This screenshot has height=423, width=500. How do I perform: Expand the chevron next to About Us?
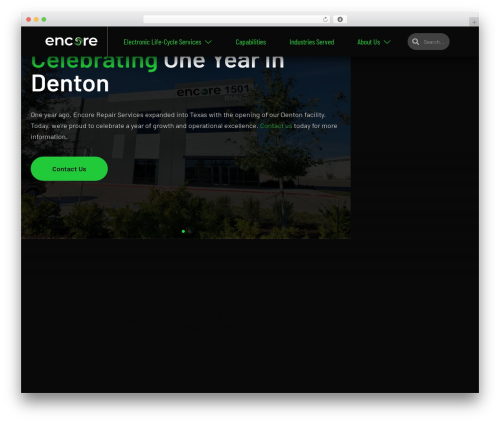pos(387,42)
